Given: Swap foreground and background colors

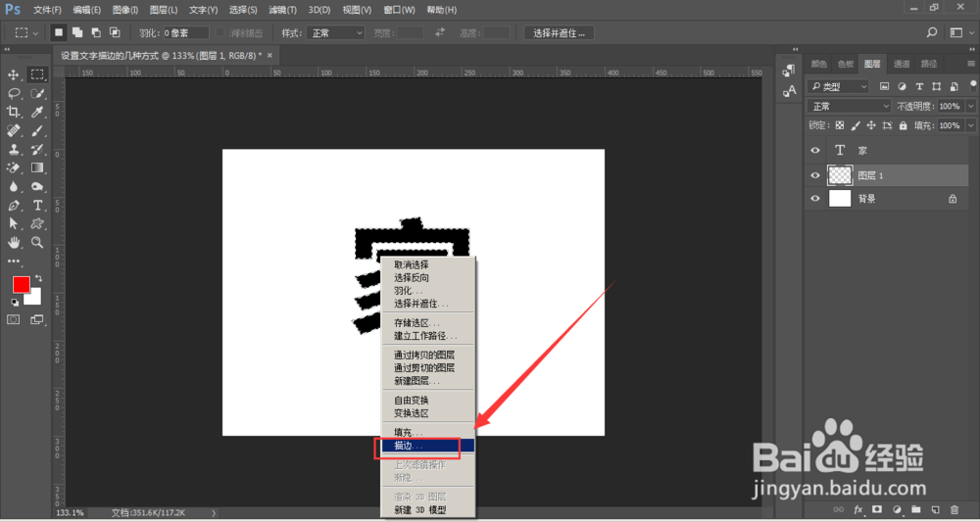Looking at the screenshot, I should click(x=39, y=277).
